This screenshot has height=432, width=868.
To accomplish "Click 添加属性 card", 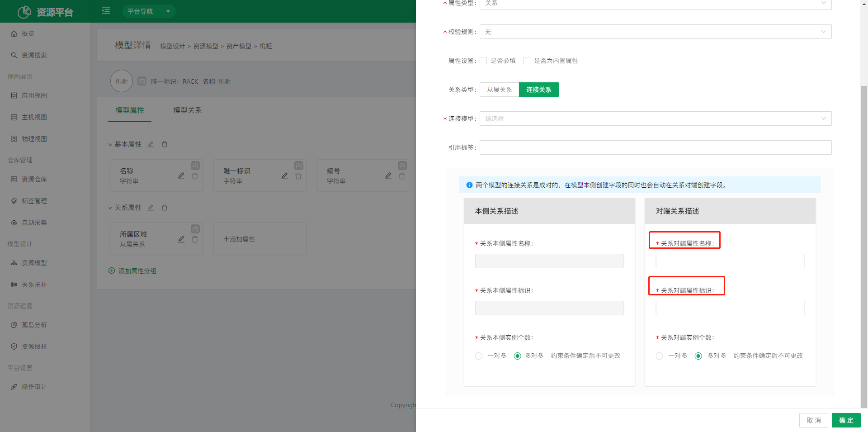I will tap(260, 239).
